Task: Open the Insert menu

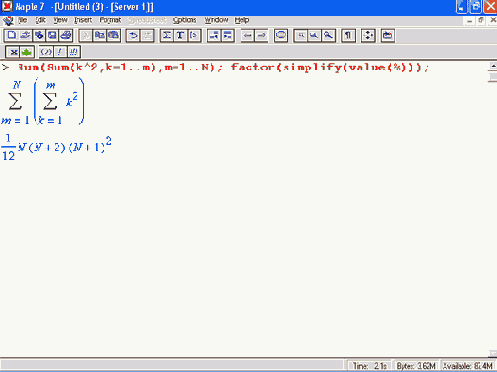Action: [x=83, y=20]
